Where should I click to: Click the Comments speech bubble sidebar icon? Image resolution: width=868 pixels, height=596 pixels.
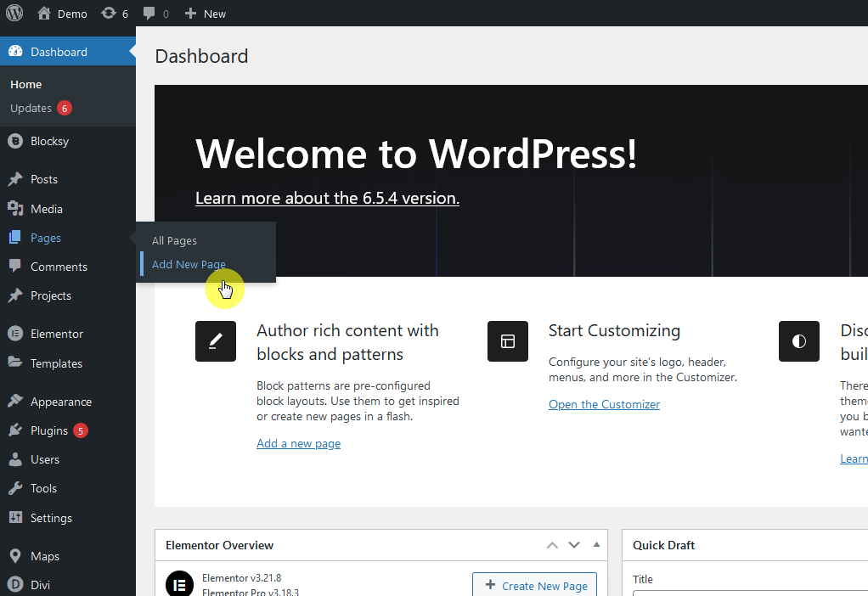click(x=15, y=267)
